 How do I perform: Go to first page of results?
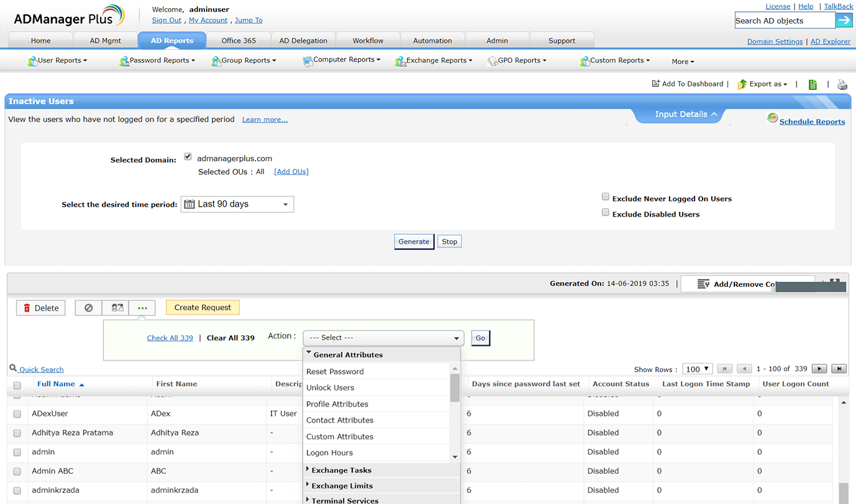tap(724, 369)
